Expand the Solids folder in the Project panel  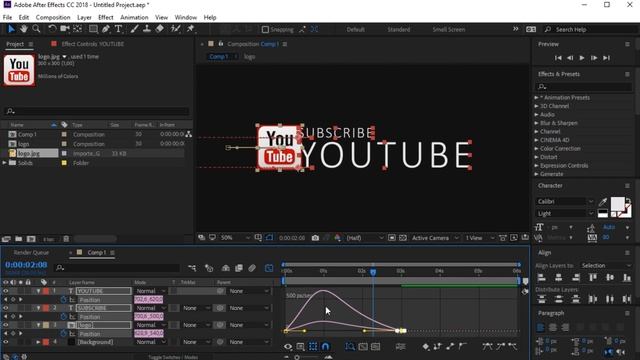4,163
